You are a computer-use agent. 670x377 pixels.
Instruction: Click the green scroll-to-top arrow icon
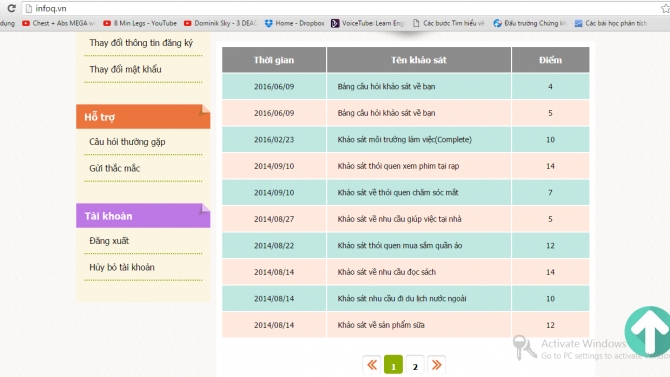pyautogui.click(x=648, y=331)
